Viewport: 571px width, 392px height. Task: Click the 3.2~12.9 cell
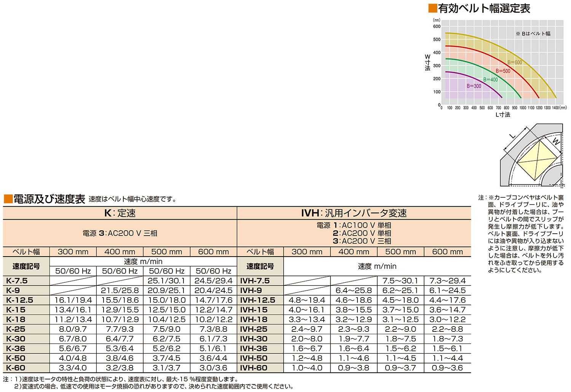coord(354,320)
